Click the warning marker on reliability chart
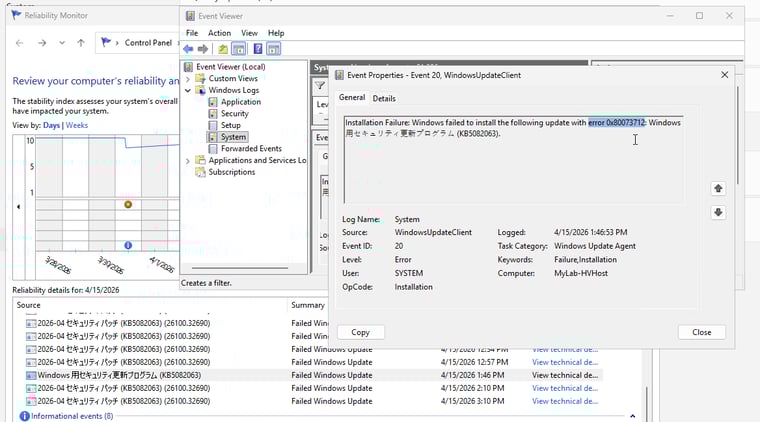The image size is (760, 422). pos(128,204)
